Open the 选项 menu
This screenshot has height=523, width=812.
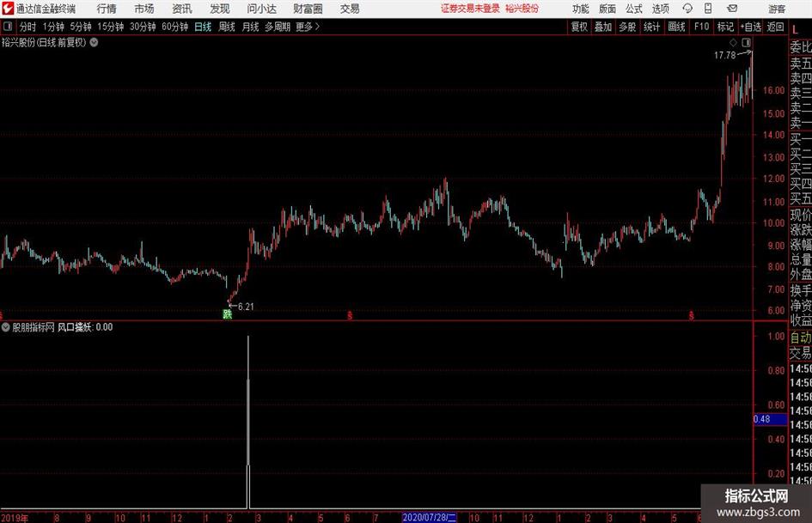[x=660, y=9]
